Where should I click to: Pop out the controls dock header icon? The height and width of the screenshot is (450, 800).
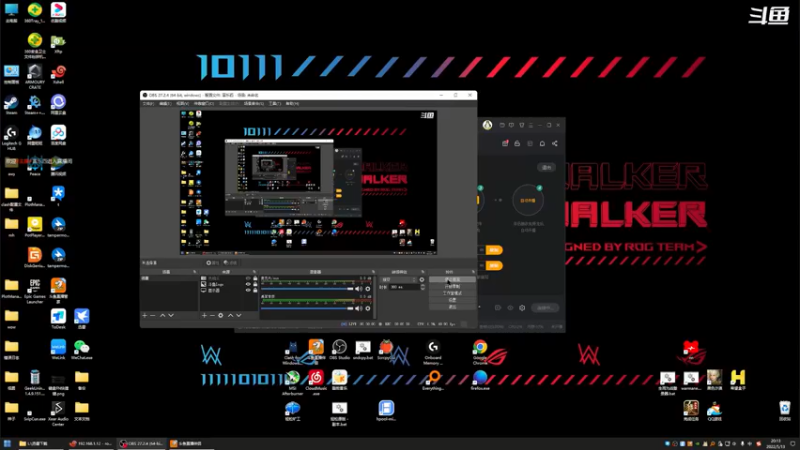tap(473, 271)
